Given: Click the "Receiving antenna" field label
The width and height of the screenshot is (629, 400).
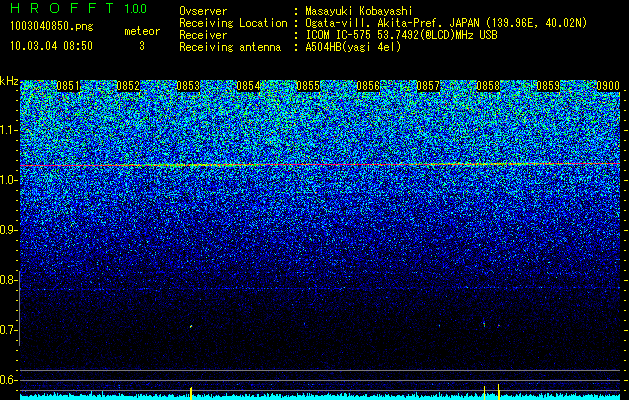Looking at the screenshot, I should 230,47.
